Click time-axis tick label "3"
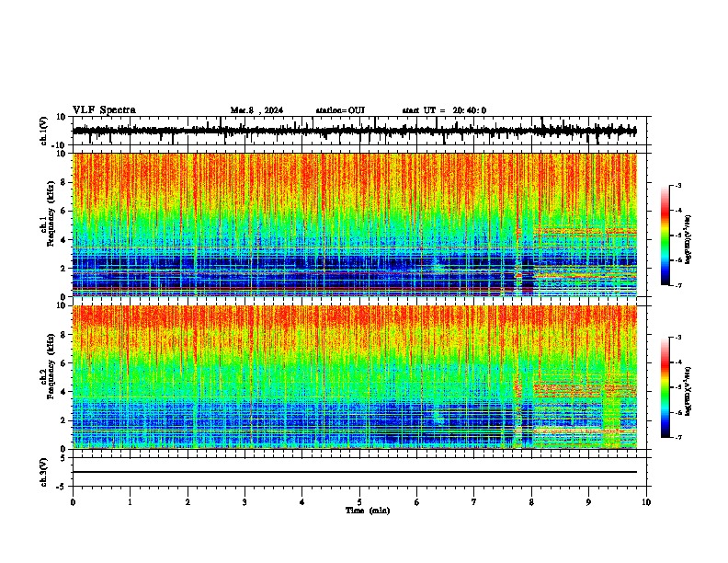 [x=245, y=502]
